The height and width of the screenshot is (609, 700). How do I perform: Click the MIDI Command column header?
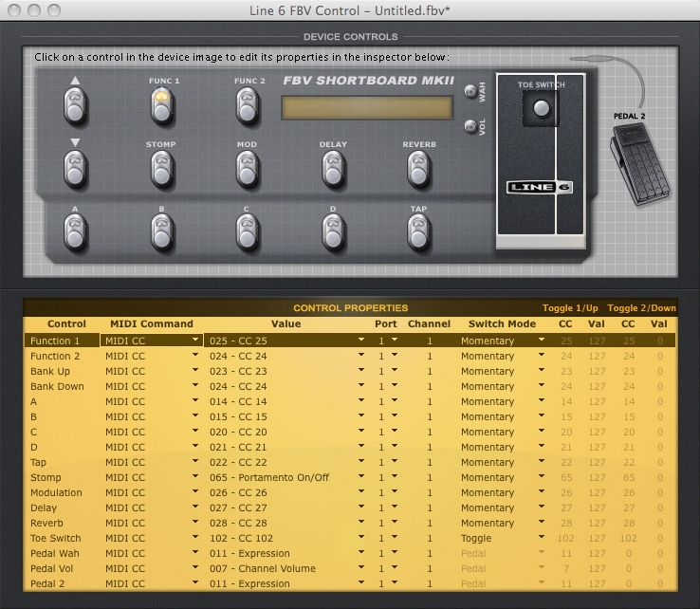click(x=151, y=323)
